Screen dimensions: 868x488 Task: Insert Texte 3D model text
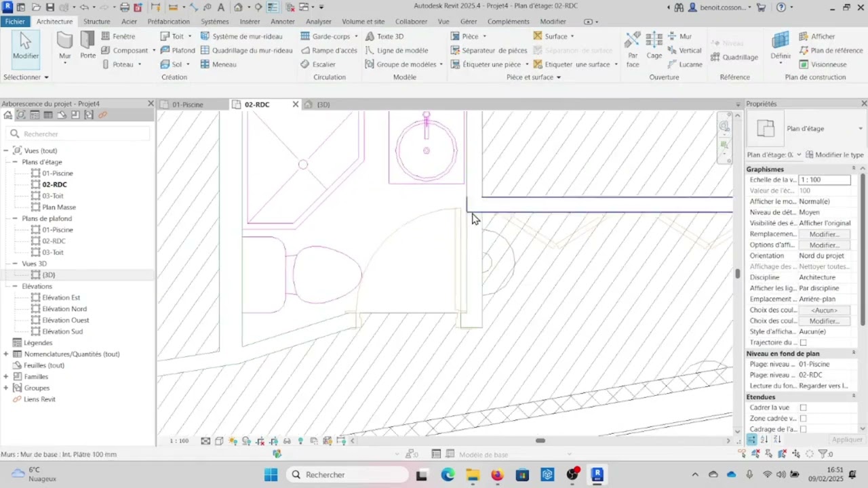384,36
